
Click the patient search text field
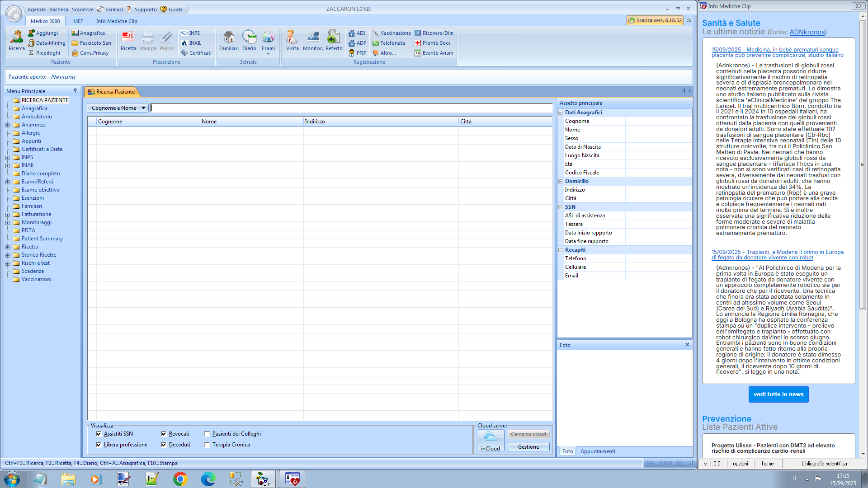click(x=351, y=108)
